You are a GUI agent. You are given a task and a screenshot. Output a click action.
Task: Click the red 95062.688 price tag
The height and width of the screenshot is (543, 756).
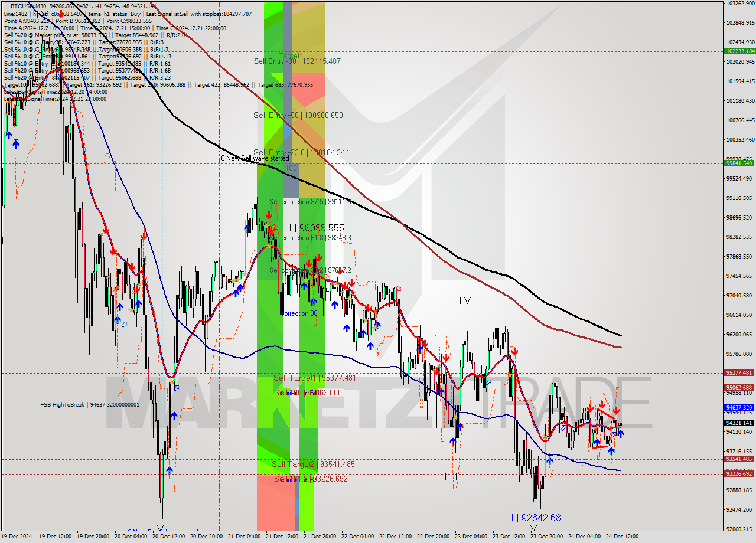click(x=739, y=388)
